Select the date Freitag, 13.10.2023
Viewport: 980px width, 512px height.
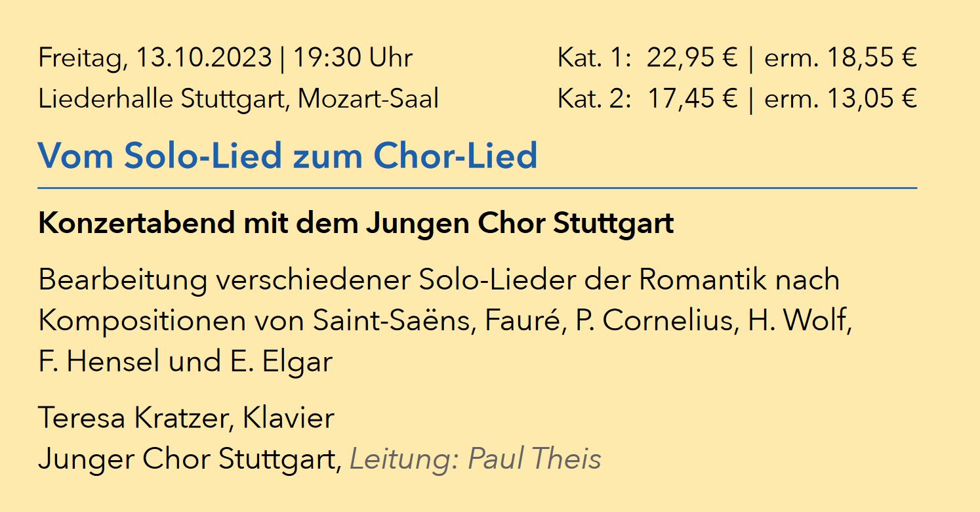pyautogui.click(x=155, y=58)
